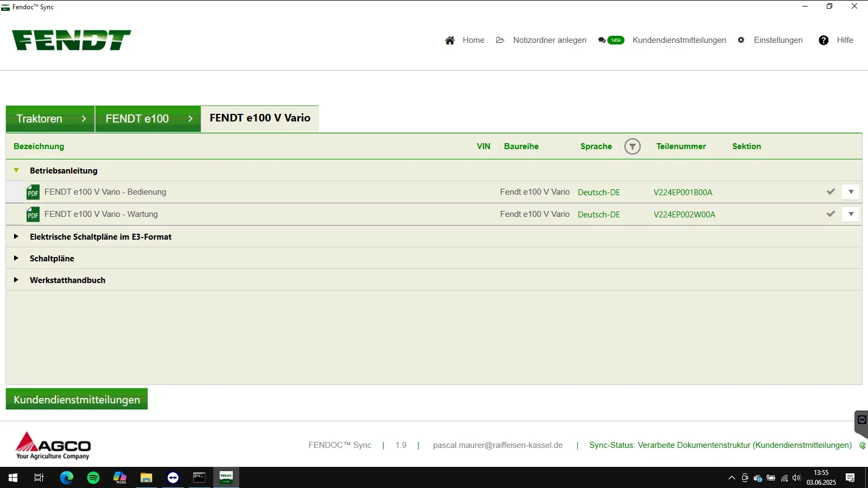
Task: Launch Microsoft Edge from the taskbar
Action: click(66, 478)
